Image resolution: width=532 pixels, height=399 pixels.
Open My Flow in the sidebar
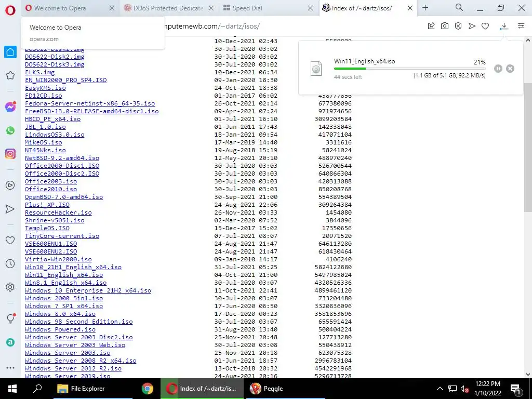[10, 209]
